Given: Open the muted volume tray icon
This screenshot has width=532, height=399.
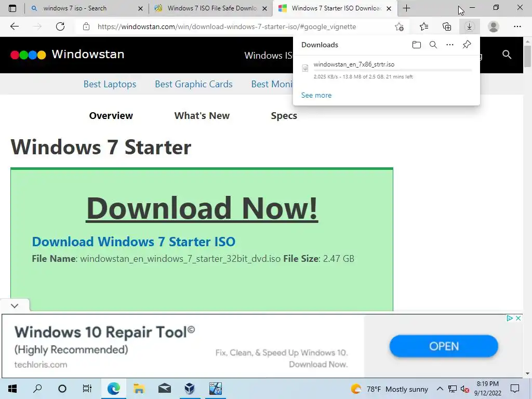Looking at the screenshot, I should 464,389.
